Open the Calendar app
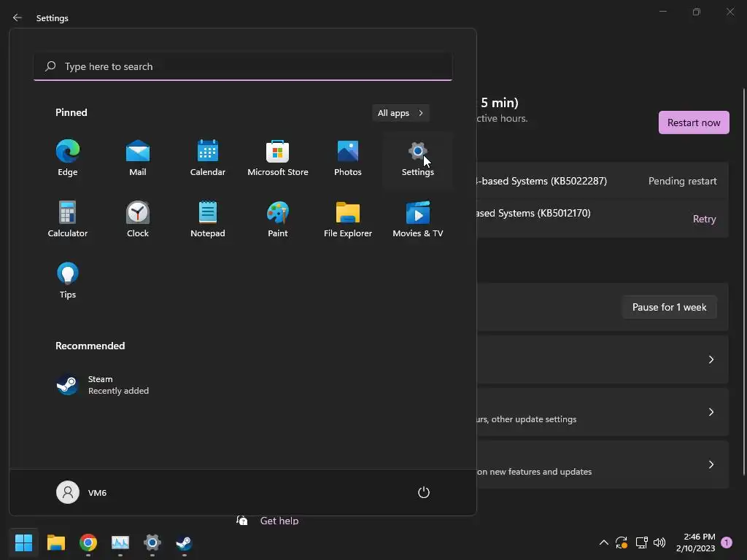This screenshot has width=747, height=560. (x=208, y=158)
